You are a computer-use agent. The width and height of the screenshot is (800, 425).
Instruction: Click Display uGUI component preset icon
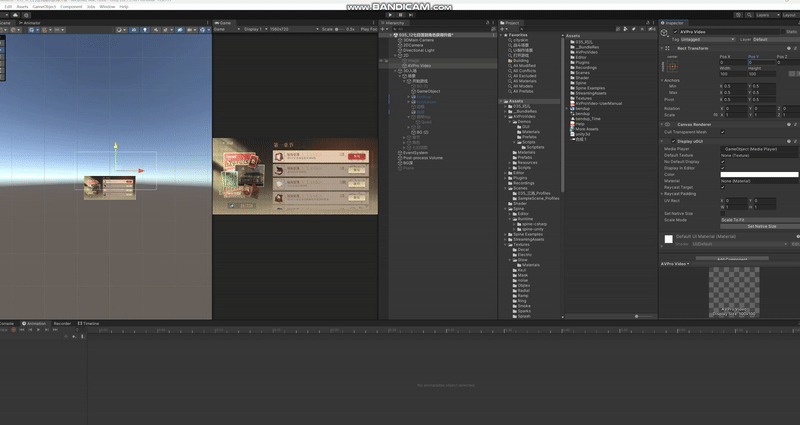click(x=795, y=141)
